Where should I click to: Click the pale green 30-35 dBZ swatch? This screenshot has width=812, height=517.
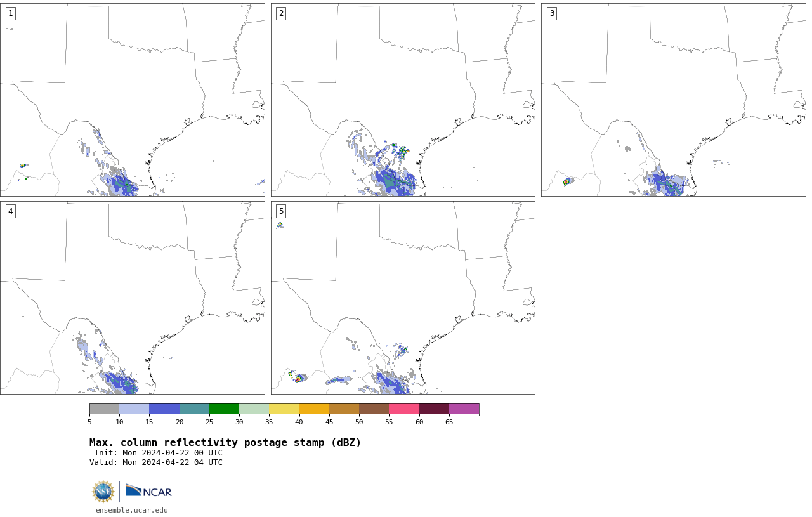pyautogui.click(x=254, y=409)
